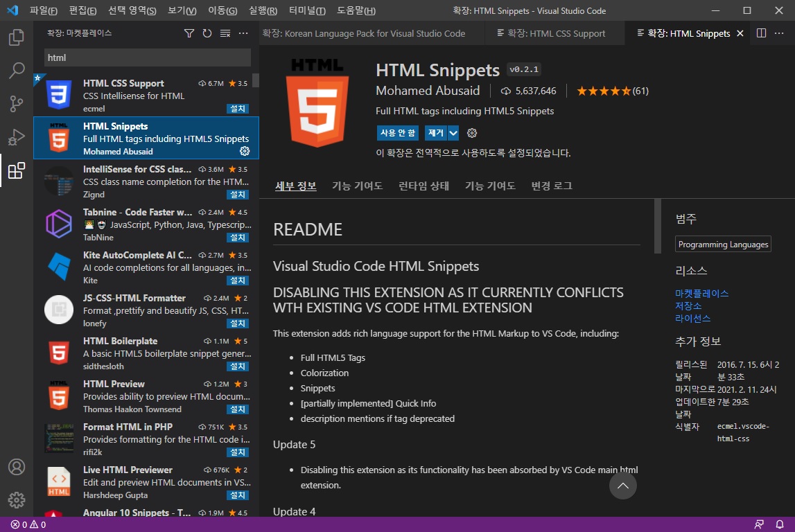Click HTML Snippets manage gear in list
The height and width of the screenshot is (532, 795).
pyautogui.click(x=245, y=151)
